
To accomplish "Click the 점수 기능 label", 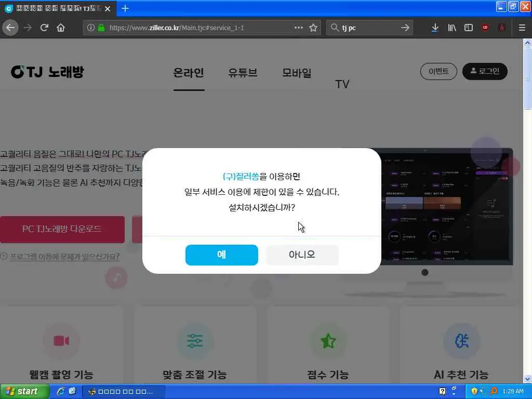I will coord(328,375).
